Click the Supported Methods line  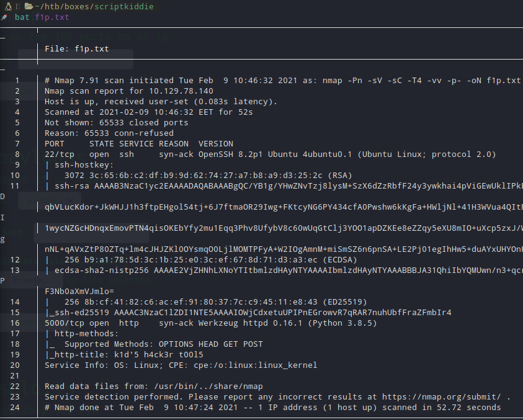point(154,344)
